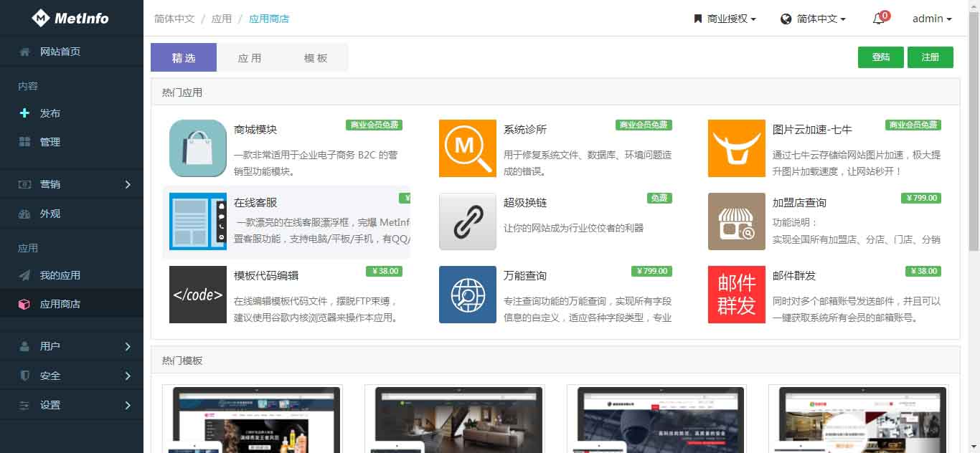Click the 加盟店查询 storefront icon
Viewport: 980px width, 453px height.
click(x=736, y=221)
